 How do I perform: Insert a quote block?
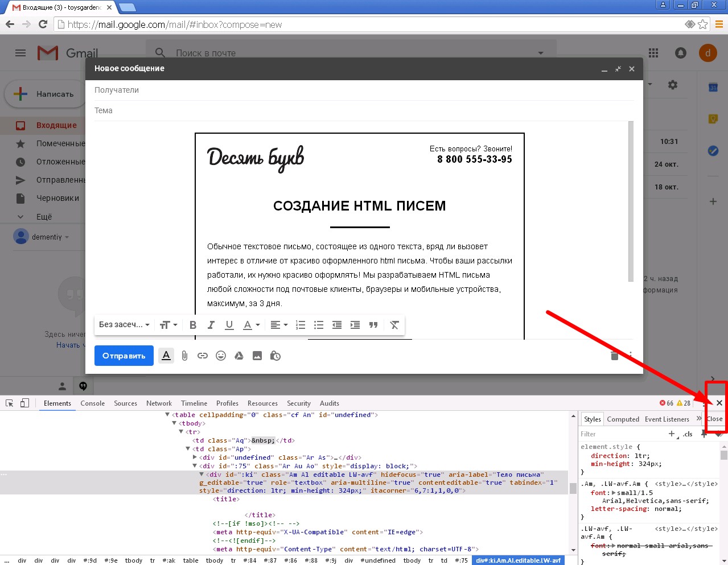tap(373, 325)
